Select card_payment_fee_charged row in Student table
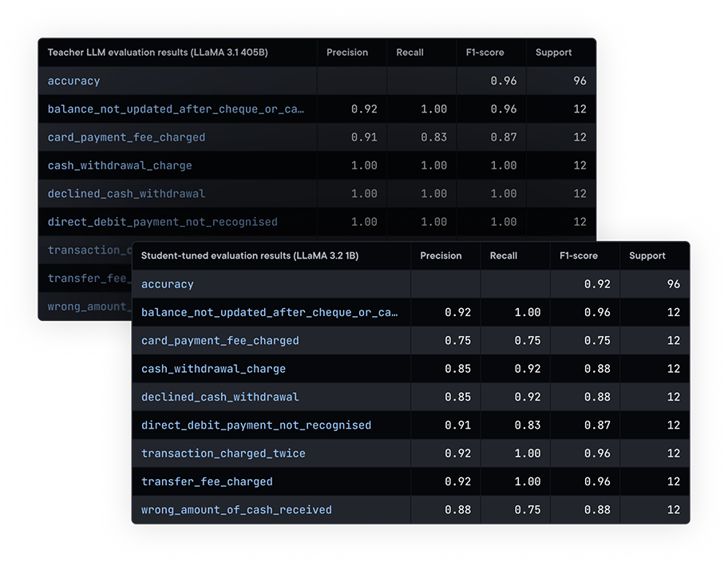The width and height of the screenshot is (728, 562). coord(411,340)
